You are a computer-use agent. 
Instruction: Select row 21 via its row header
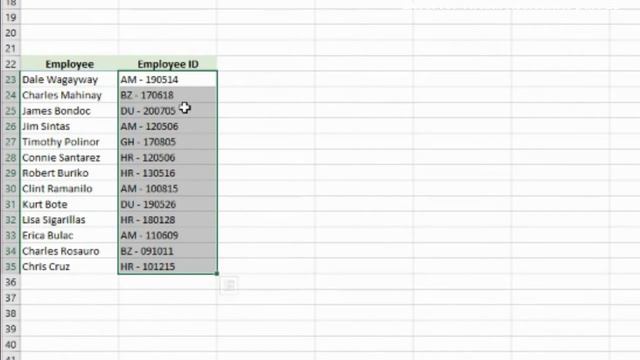[11, 48]
